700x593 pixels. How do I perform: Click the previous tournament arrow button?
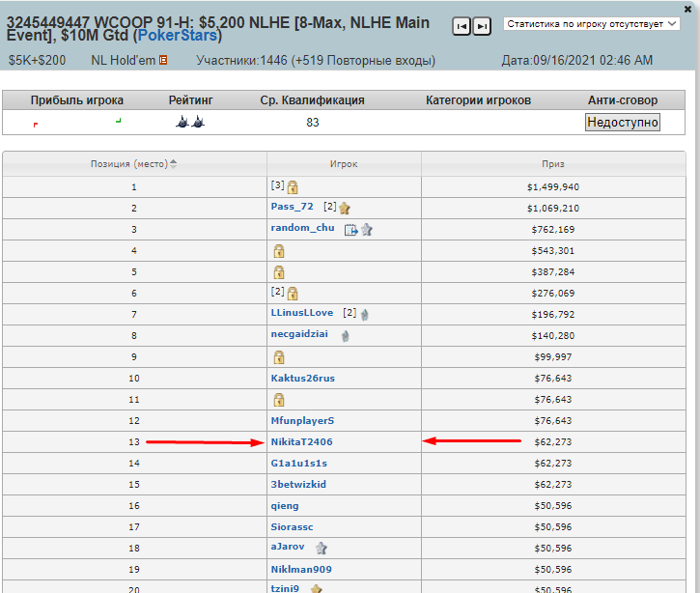coord(462,26)
